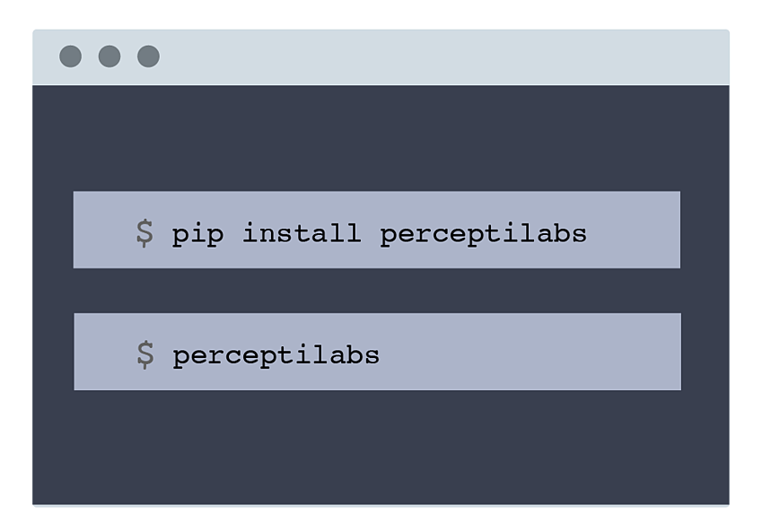Click the middle gray window dot
The width and height of the screenshot is (762, 532).
(109, 57)
